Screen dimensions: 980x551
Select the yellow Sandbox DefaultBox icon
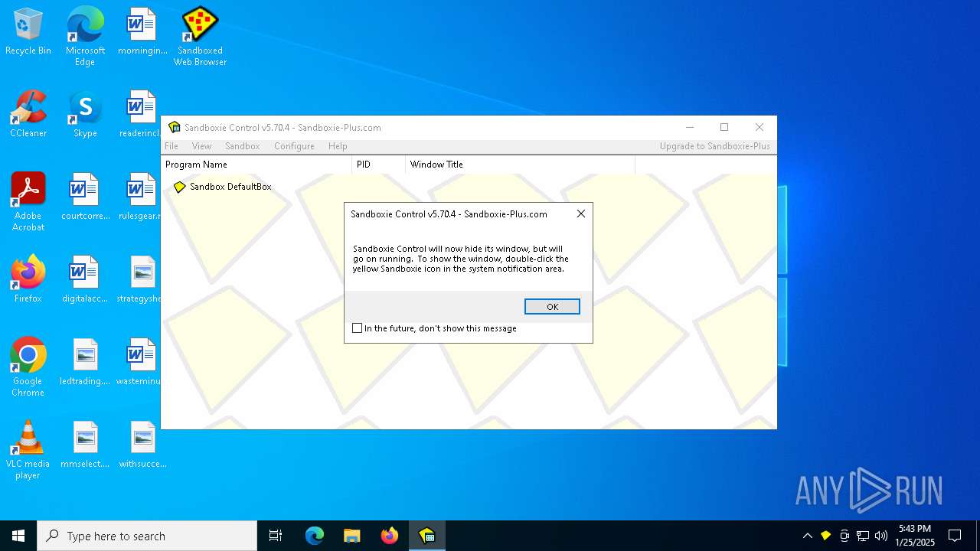179,187
